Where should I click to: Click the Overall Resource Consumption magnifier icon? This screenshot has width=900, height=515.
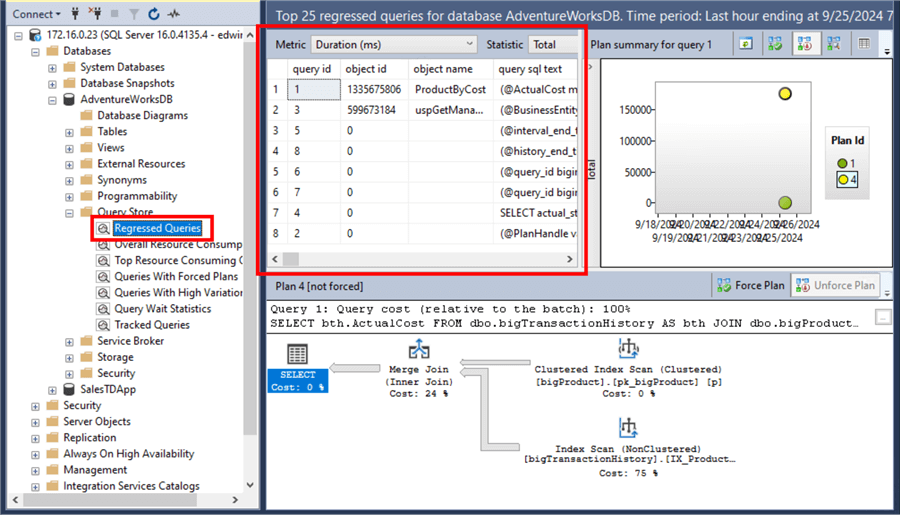point(103,245)
